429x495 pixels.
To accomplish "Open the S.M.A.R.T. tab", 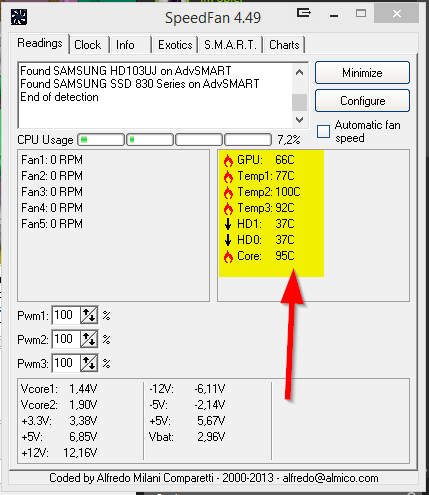I will coord(230,45).
